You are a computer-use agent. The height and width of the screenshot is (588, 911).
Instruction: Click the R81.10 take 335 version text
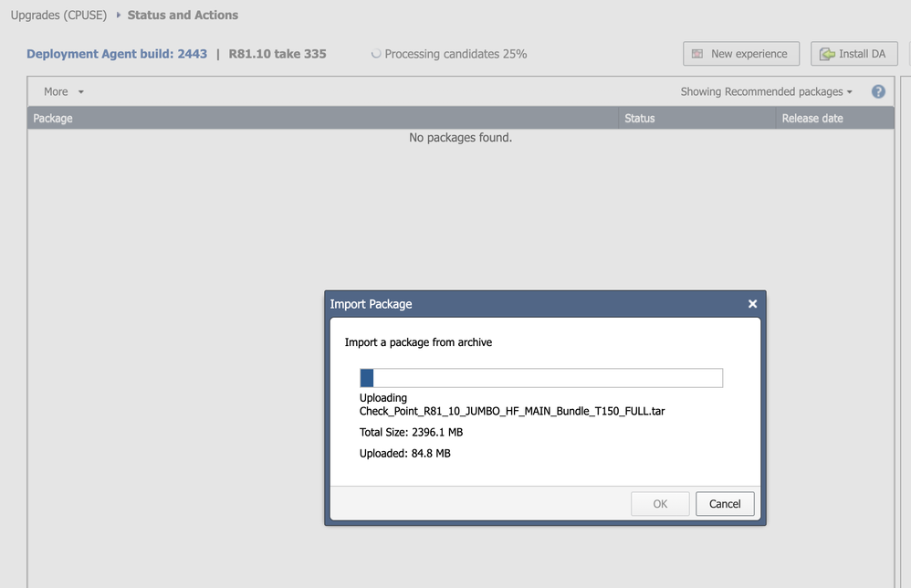277,54
